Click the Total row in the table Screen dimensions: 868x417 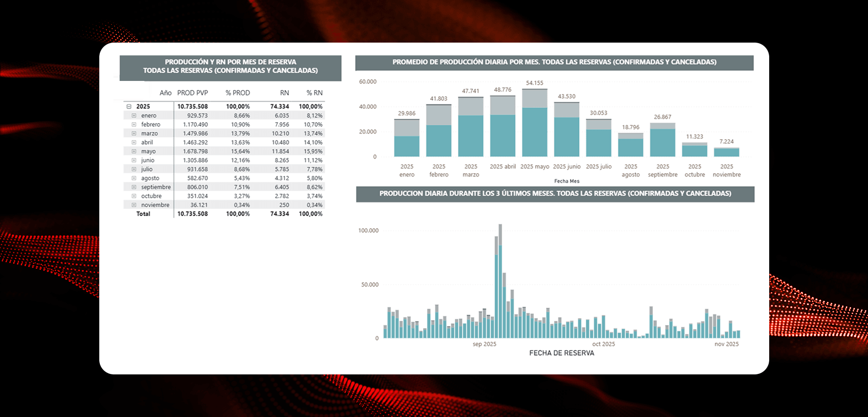click(143, 214)
